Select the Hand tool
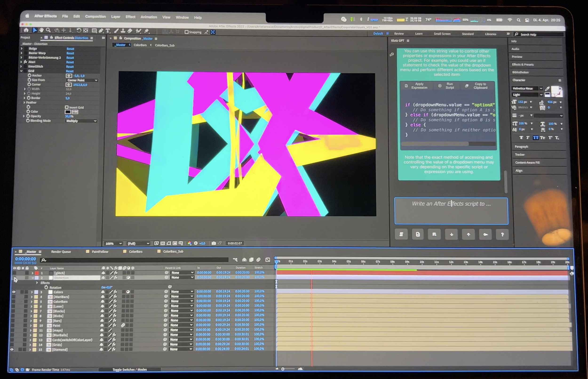Image resolution: width=588 pixels, height=379 pixels. tap(41, 30)
